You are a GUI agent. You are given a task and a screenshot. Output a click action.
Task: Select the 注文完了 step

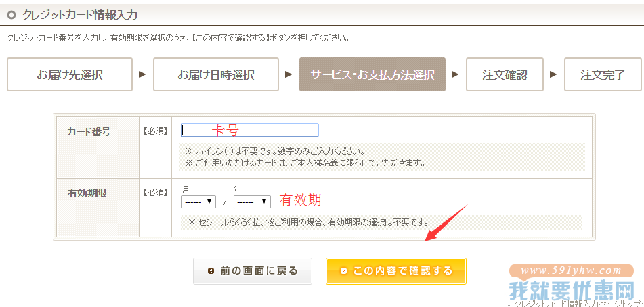603,74
